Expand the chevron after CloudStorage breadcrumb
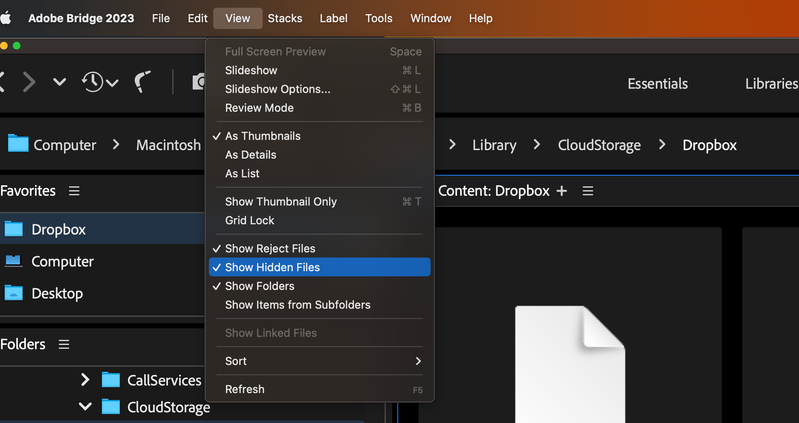Viewport: 799px width, 423px height. [662, 145]
